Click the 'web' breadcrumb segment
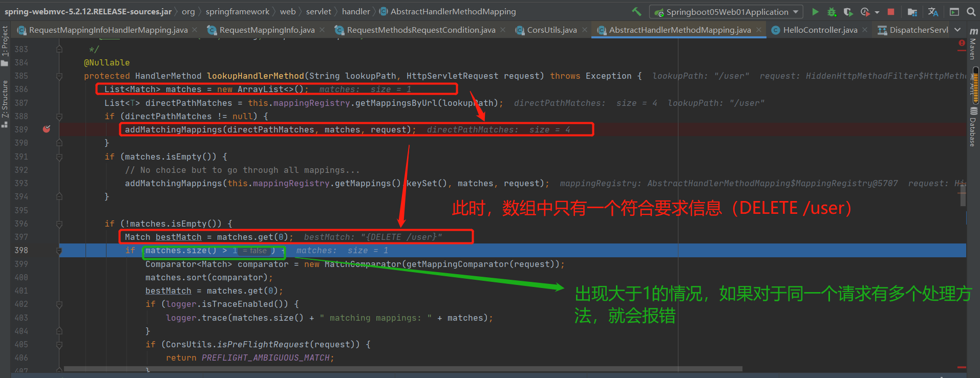Image resolution: width=980 pixels, height=378 pixels. click(x=288, y=11)
